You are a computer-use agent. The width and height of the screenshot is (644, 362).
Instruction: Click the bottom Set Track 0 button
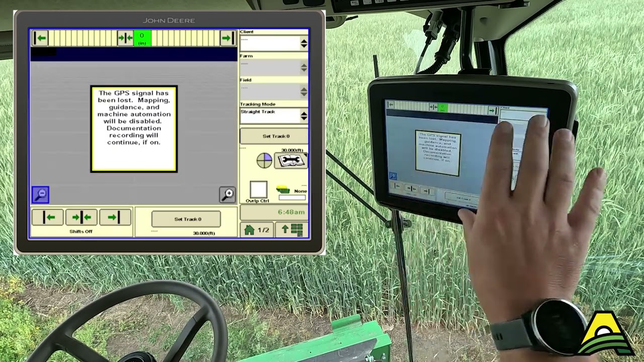pos(186,219)
